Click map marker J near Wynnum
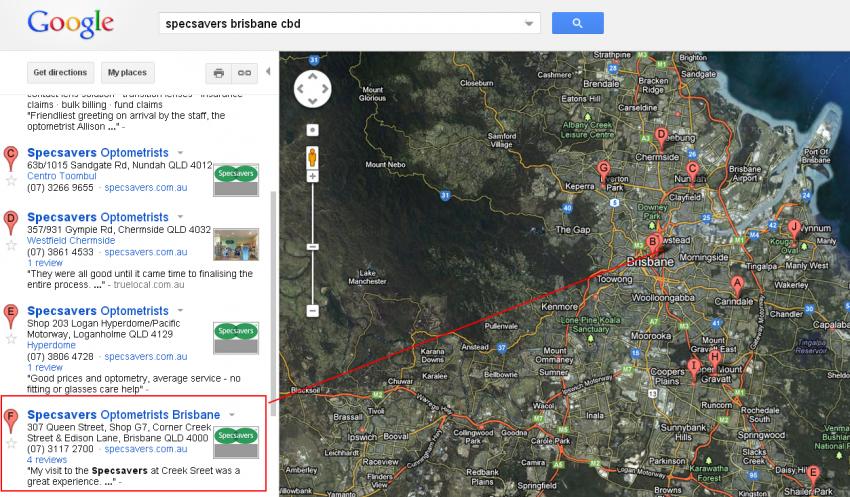The image size is (850, 497). point(794,230)
